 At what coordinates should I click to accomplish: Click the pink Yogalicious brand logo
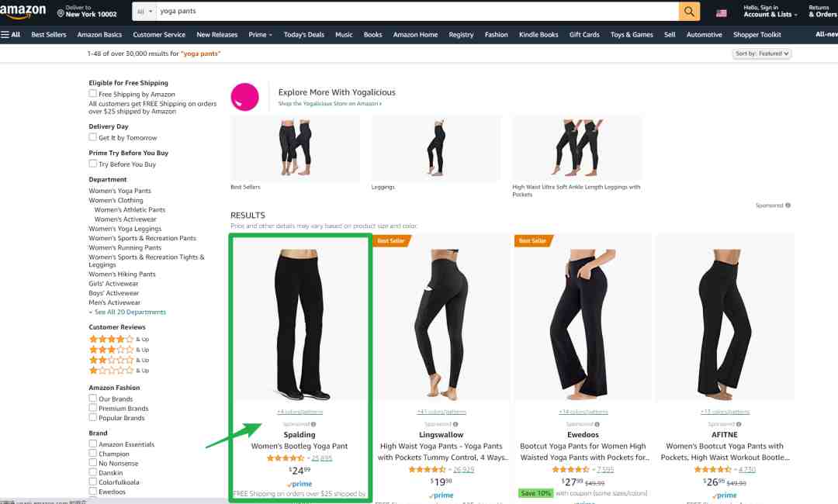(x=244, y=97)
